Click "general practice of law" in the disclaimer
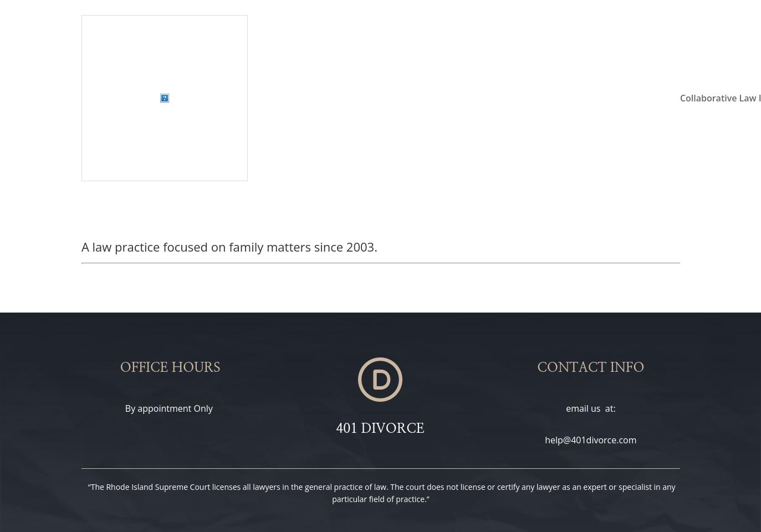 [346, 487]
